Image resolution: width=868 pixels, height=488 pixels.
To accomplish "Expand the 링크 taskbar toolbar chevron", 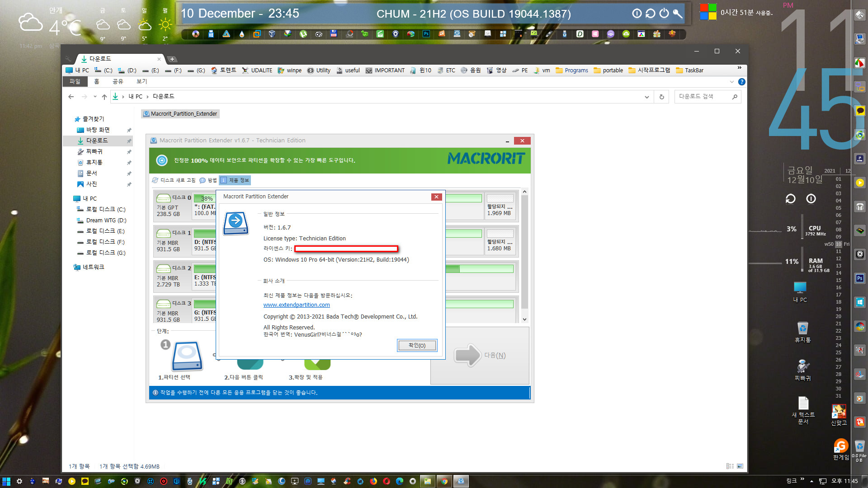I will pyautogui.click(x=802, y=479).
